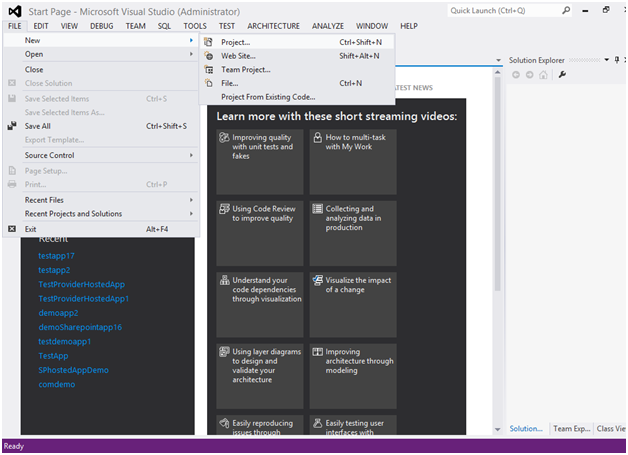This screenshot has height=455, width=628.
Task: Click icon on Collecting and analyzing data video
Action: coord(318,209)
